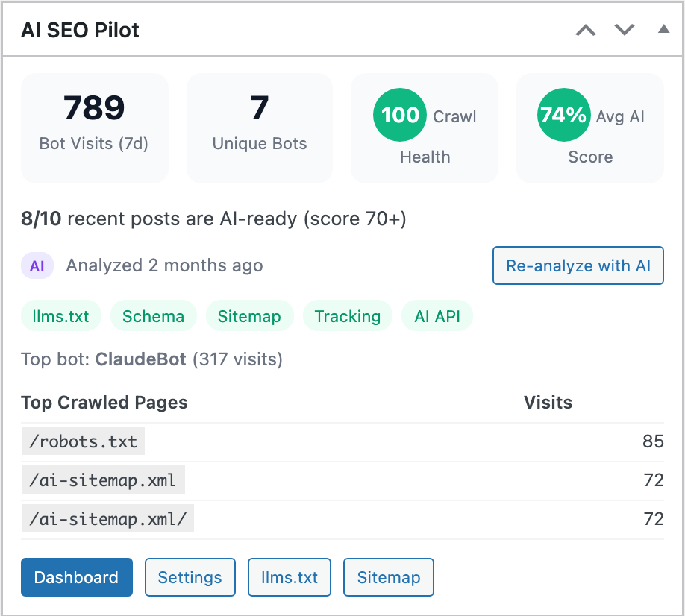Click the 7 Unique Bots card
This screenshot has width=685, height=616.
coord(260,128)
